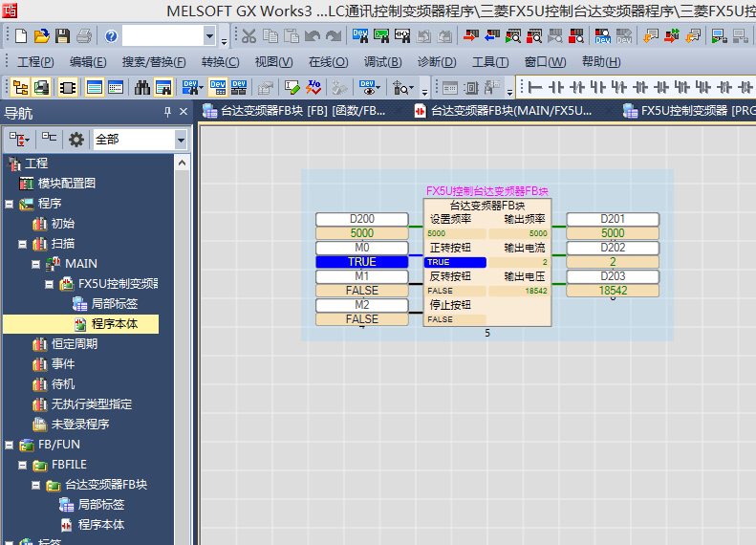Click the M2 input variable box
Screen dimensions: 756x545
click(x=362, y=305)
